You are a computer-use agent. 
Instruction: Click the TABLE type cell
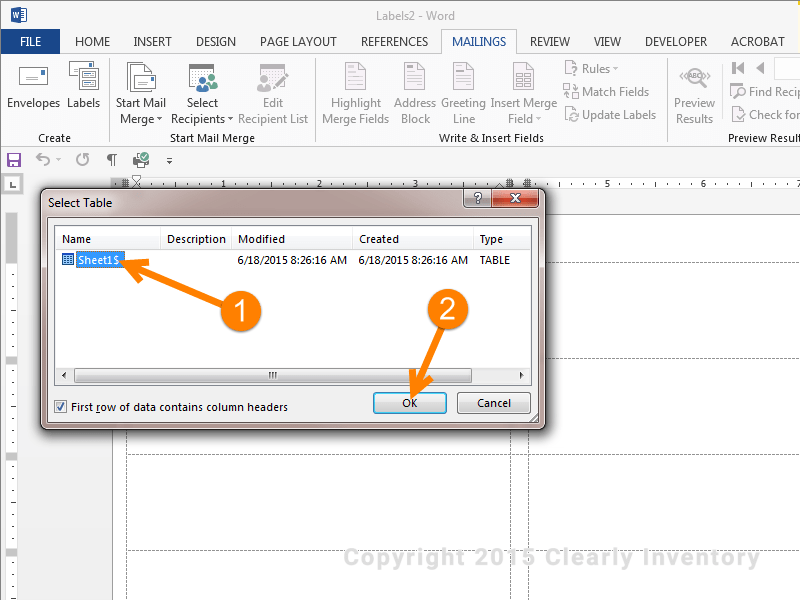click(x=494, y=260)
